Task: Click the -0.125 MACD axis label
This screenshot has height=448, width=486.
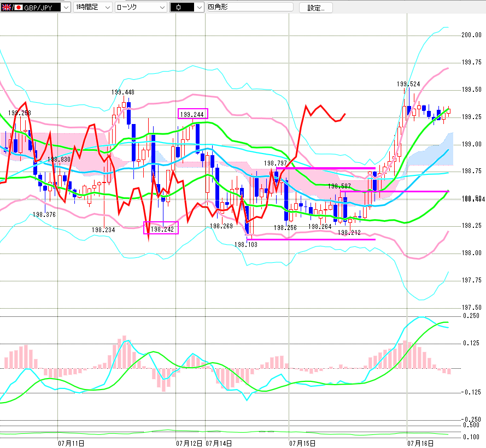Action: [471, 392]
